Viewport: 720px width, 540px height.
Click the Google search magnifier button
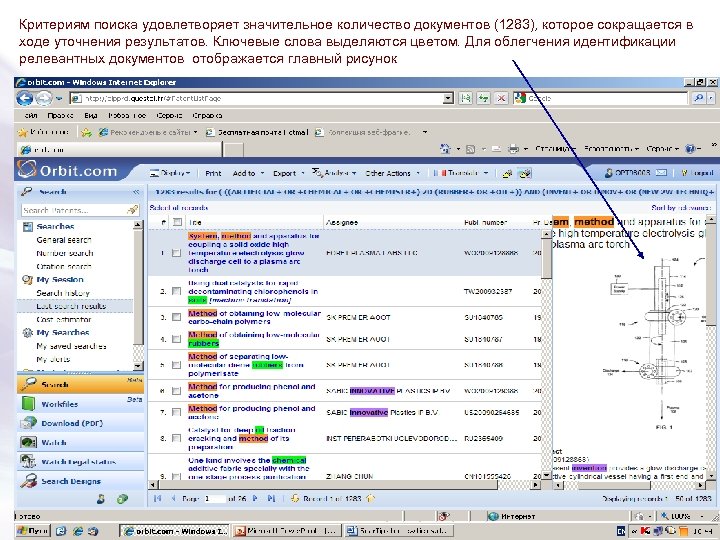click(698, 98)
